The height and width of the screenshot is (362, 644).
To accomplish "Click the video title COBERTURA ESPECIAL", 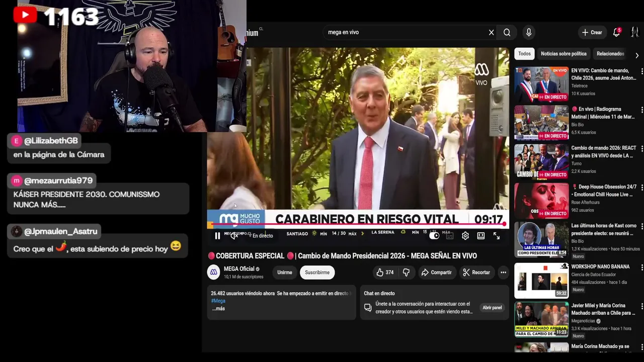I will pos(342,256).
